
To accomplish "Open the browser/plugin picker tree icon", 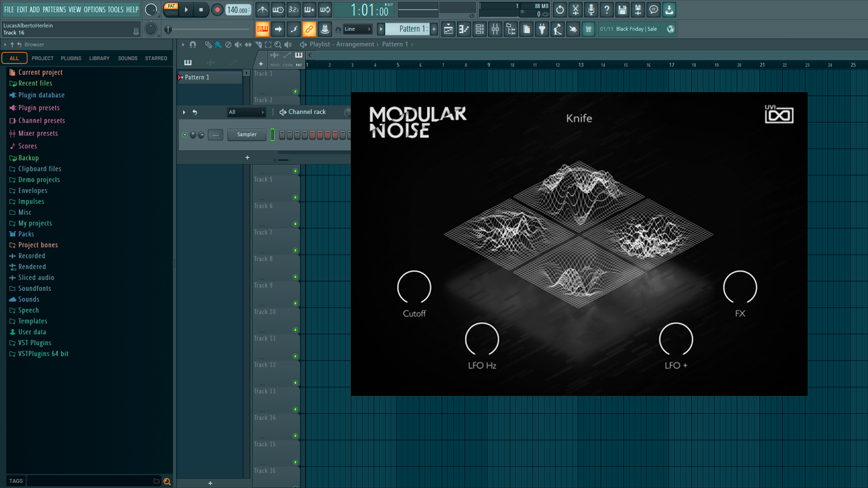I will tap(511, 29).
